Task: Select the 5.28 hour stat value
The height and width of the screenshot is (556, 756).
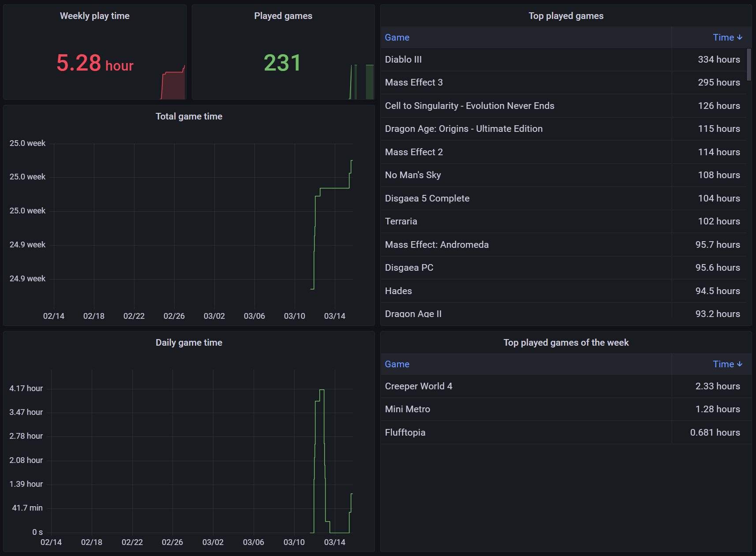Action: (x=95, y=63)
